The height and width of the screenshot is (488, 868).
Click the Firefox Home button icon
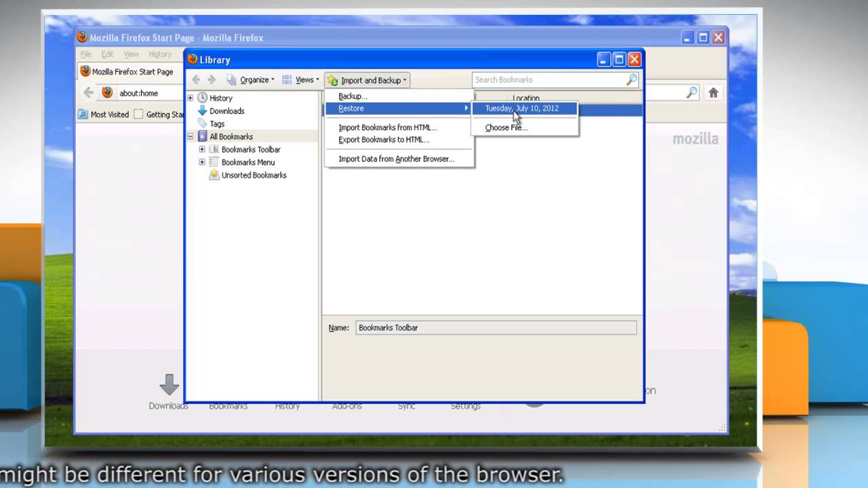coord(713,93)
